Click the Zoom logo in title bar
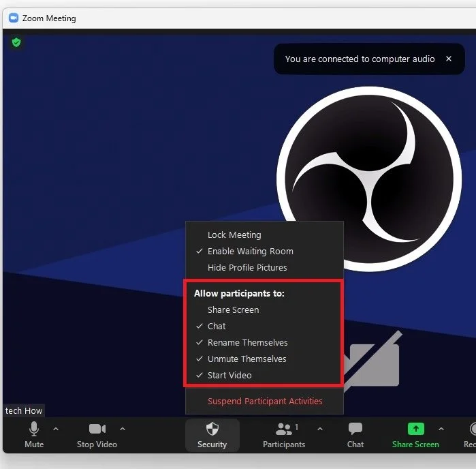Image resolution: width=476 pixels, height=469 pixels. (14, 18)
